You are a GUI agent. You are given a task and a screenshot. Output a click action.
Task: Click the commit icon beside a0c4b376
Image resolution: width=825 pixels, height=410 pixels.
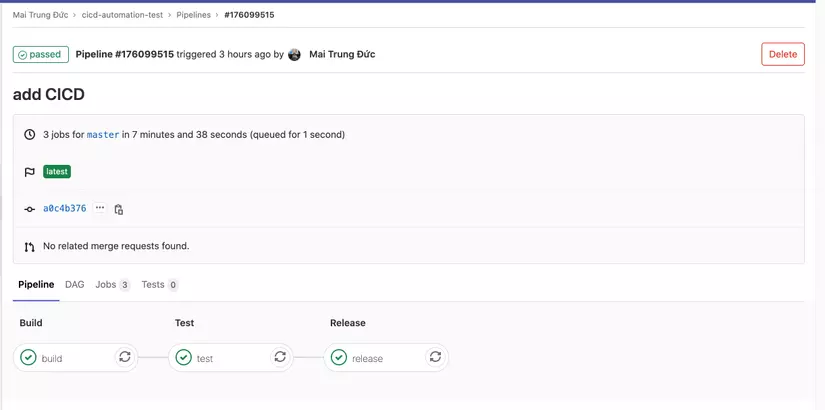coord(30,209)
